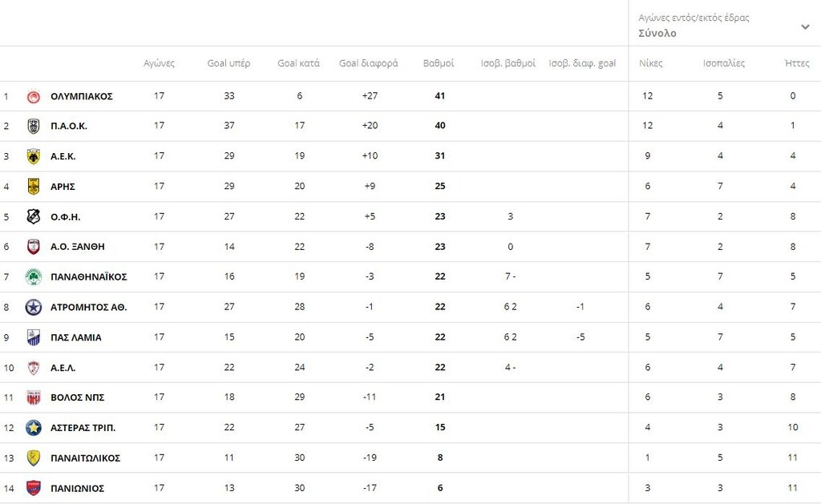Click the Olympiakos club crest icon

[x=34, y=96]
